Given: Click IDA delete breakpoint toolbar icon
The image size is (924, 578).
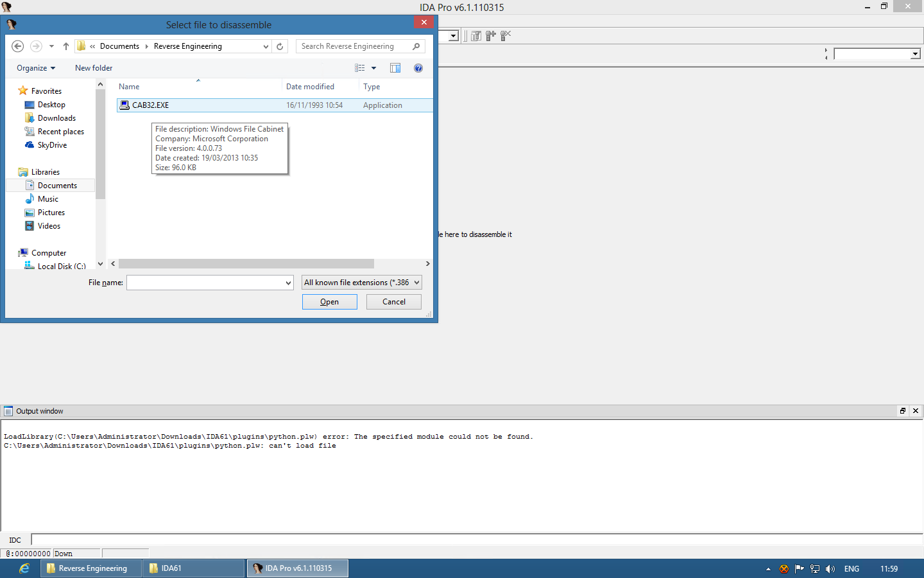Looking at the screenshot, I should 506,36.
